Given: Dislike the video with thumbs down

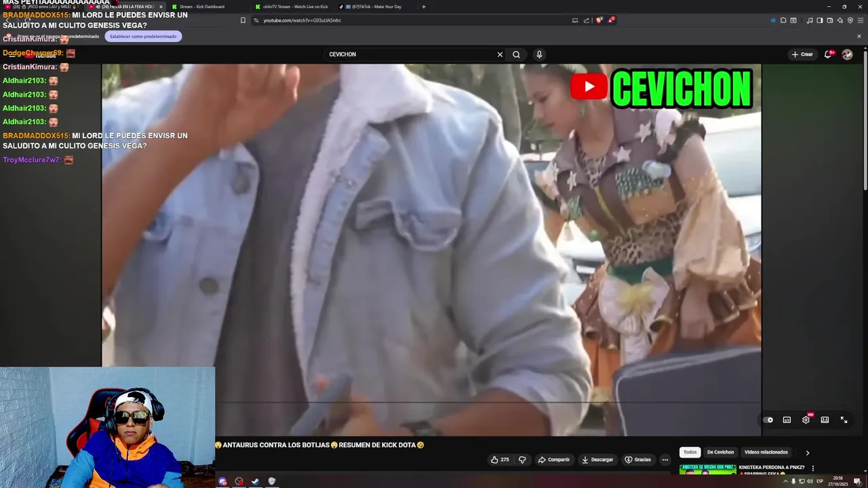Looking at the screenshot, I should coord(522,460).
